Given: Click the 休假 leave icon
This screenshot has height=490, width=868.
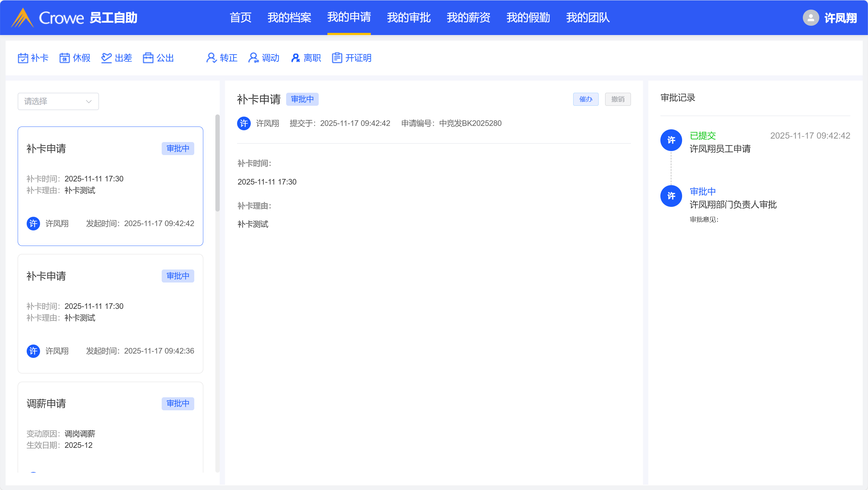Looking at the screenshot, I should coord(64,58).
